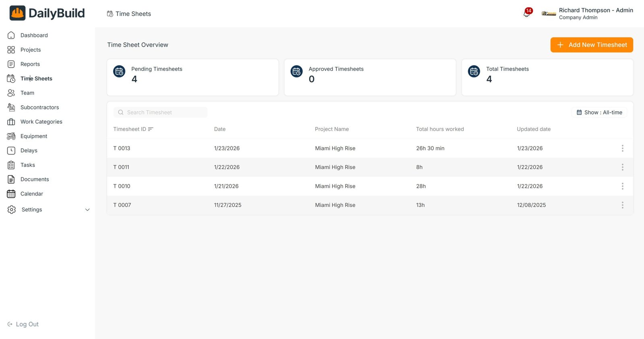Image resolution: width=644 pixels, height=339 pixels.
Task: Open Subcontractors from the sidebar icon
Action: coord(11,107)
